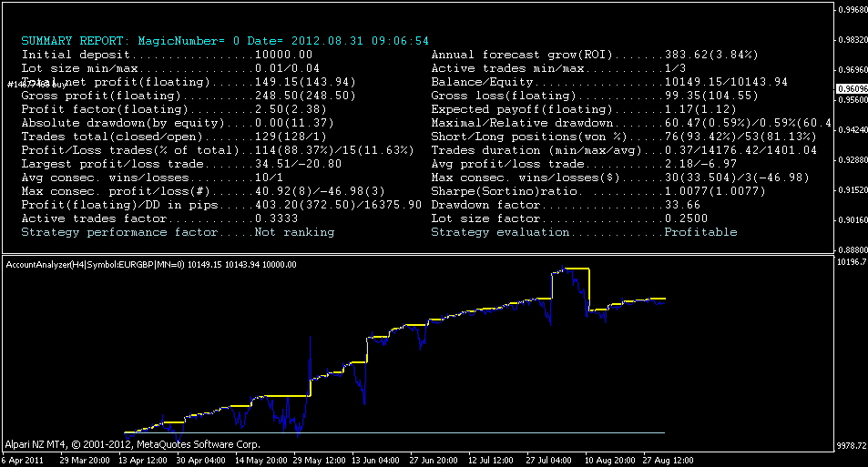Select the Absolute drawdown(by equity) row
This screenshot has height=467, width=868.
(178, 123)
